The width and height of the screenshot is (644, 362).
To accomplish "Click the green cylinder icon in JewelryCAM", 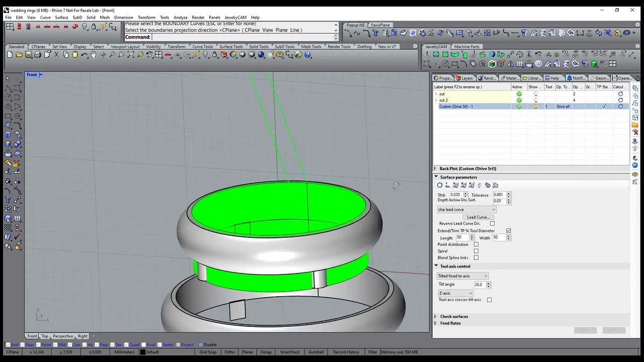I will click(594, 64).
